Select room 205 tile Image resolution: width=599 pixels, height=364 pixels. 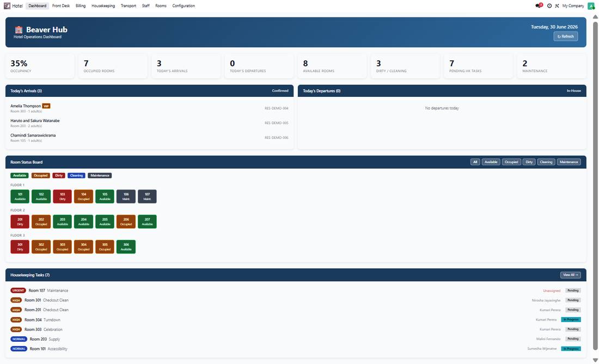point(105,221)
